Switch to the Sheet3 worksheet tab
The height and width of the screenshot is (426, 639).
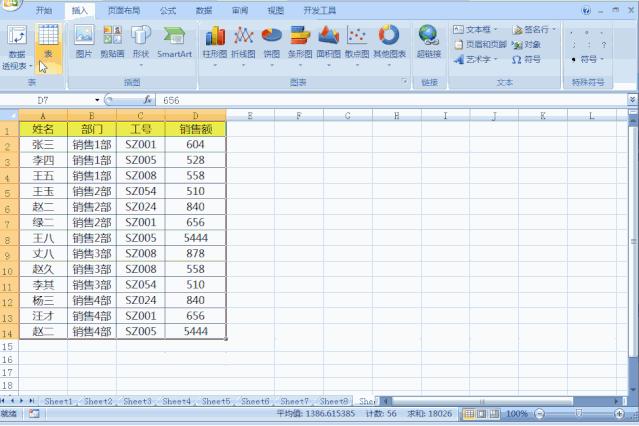point(138,401)
